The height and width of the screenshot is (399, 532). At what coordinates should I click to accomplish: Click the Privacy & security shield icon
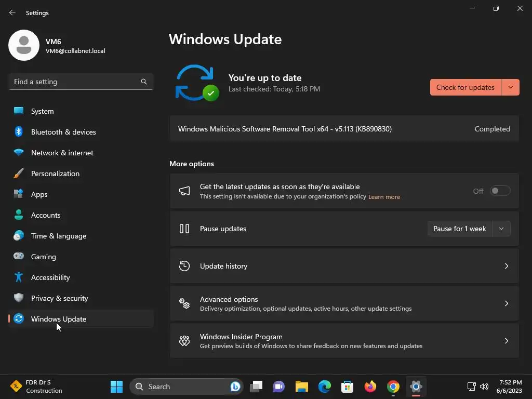coord(19,298)
